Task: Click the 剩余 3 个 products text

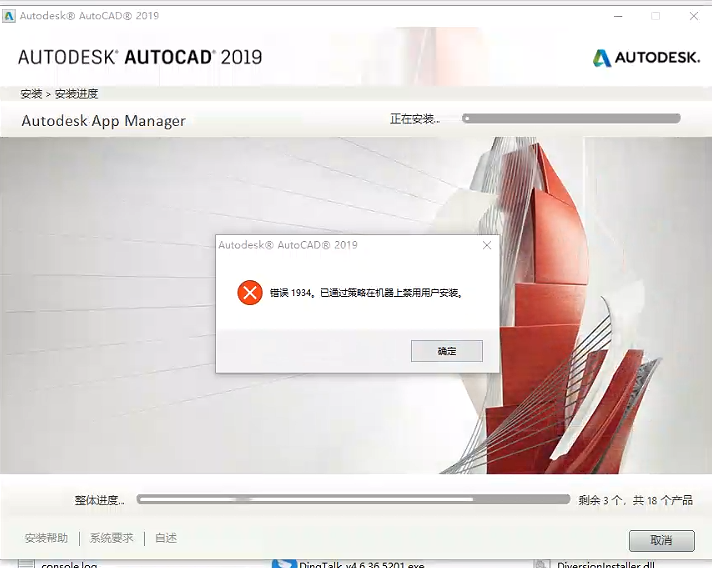Action: [x=635, y=500]
